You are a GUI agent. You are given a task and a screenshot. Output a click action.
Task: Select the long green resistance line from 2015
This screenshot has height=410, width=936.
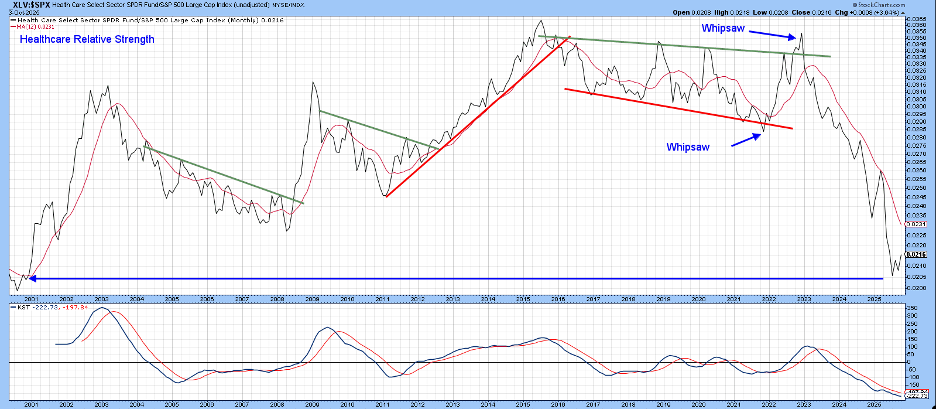pos(685,46)
